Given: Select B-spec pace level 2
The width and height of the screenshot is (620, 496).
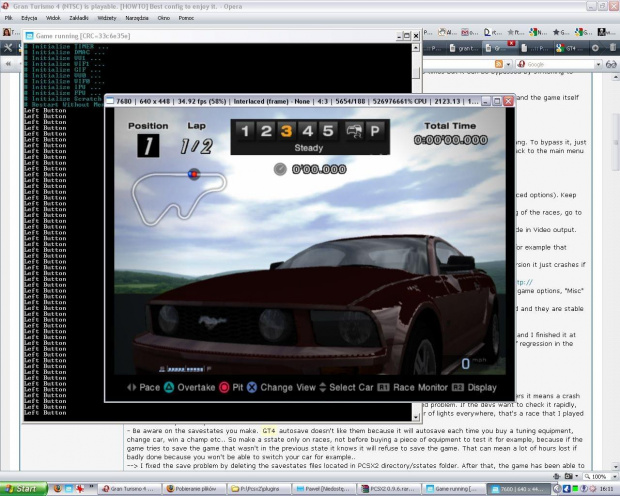Looking at the screenshot, I should click(x=266, y=131).
